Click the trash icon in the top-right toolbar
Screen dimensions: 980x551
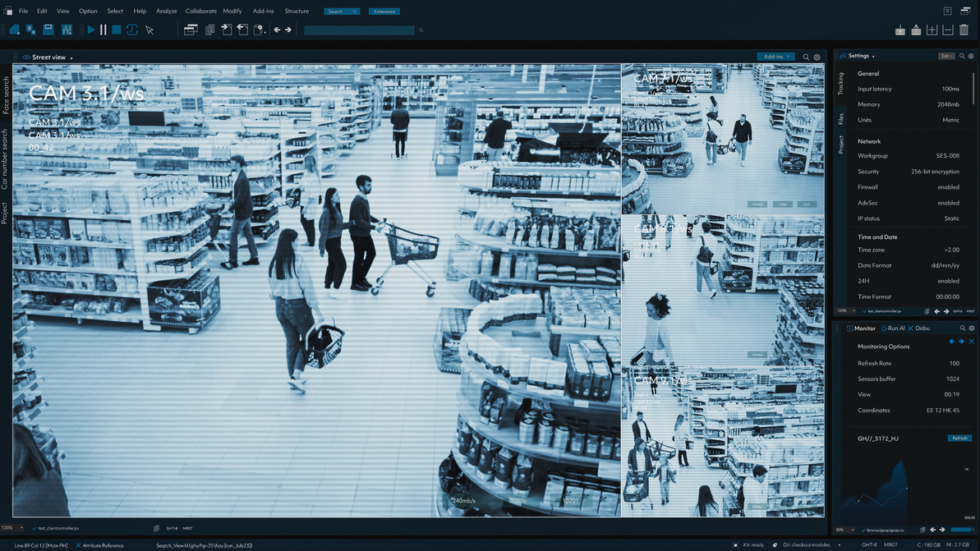point(964,30)
